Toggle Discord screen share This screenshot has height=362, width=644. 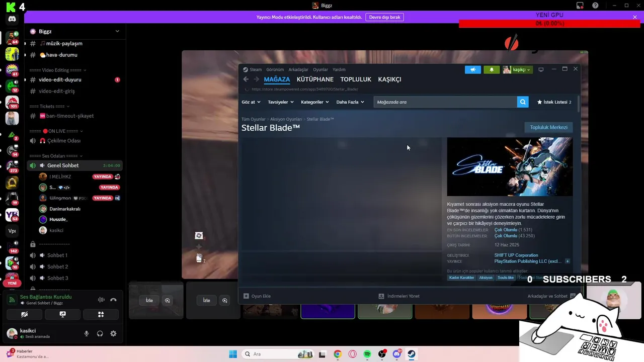(62, 314)
